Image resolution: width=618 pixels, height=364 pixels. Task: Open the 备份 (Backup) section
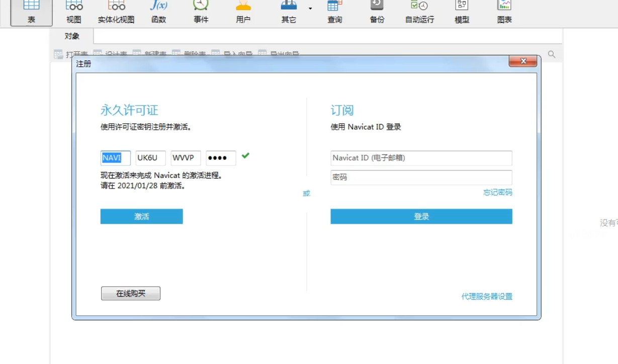coord(377,13)
